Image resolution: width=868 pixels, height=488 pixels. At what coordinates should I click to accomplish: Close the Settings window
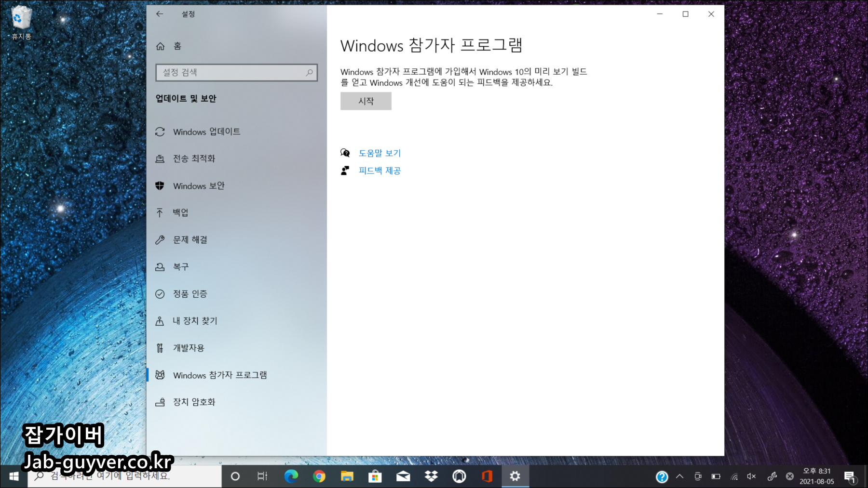[711, 14]
